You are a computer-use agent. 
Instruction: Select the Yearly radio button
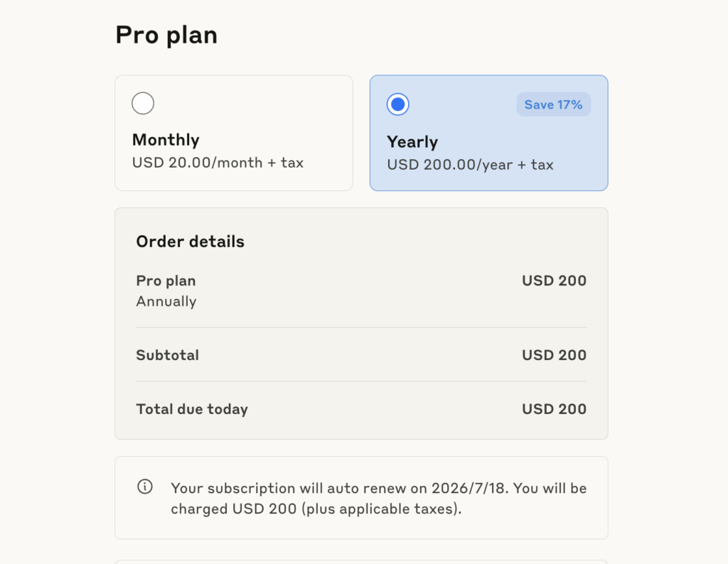click(398, 104)
